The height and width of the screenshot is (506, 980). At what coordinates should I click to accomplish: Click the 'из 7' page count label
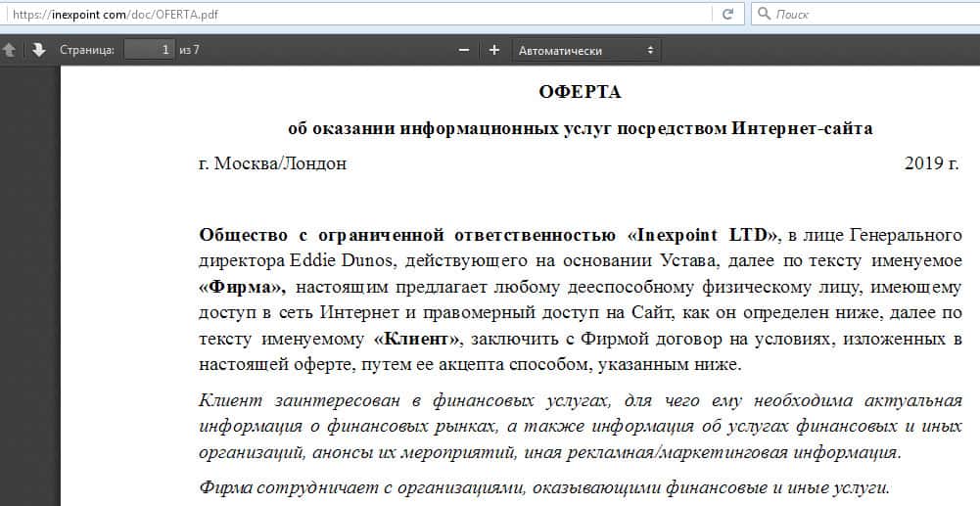189,50
